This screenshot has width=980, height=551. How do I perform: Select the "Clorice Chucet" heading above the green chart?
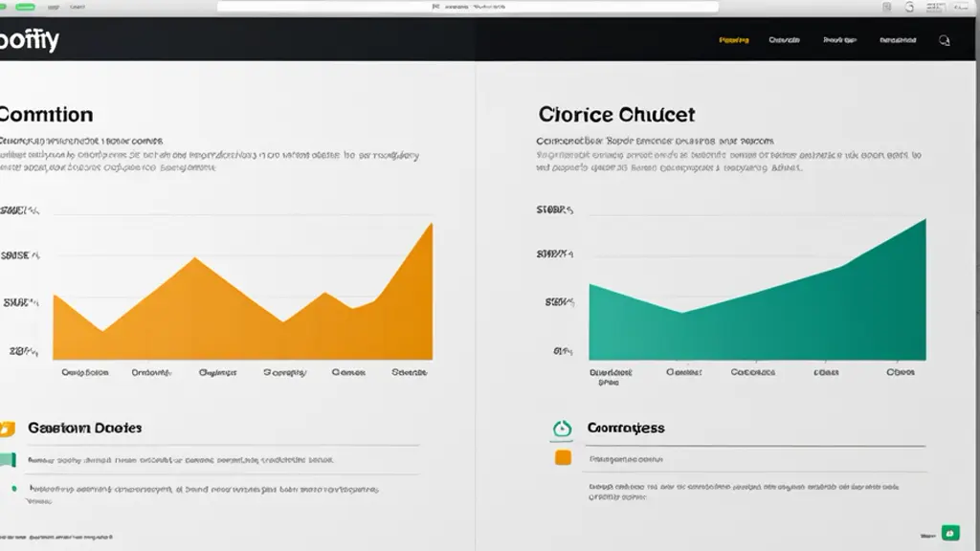point(616,115)
